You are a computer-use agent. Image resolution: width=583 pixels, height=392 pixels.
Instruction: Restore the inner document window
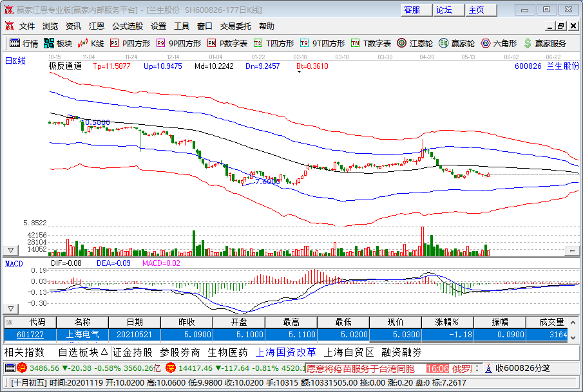coord(560,26)
